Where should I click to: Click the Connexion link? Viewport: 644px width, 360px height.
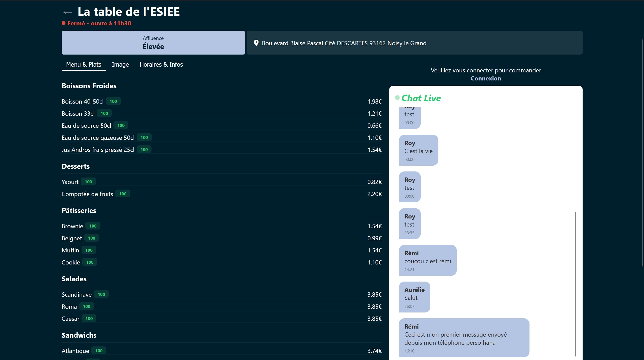(x=486, y=78)
